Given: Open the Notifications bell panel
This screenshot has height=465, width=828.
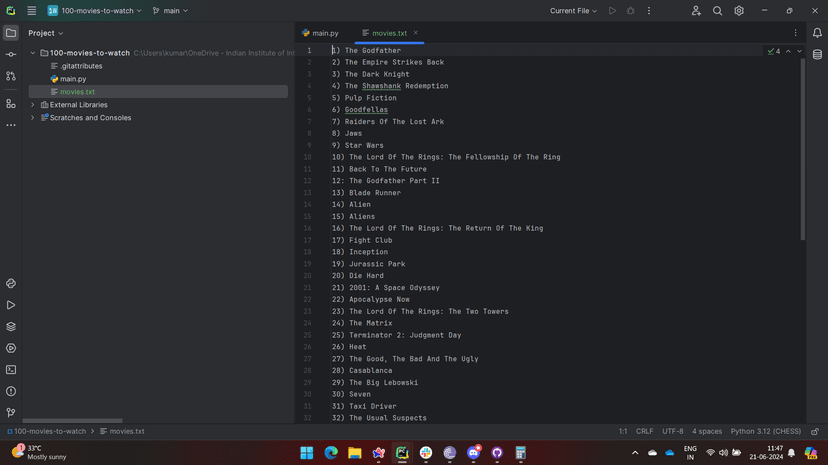Looking at the screenshot, I should [x=817, y=33].
